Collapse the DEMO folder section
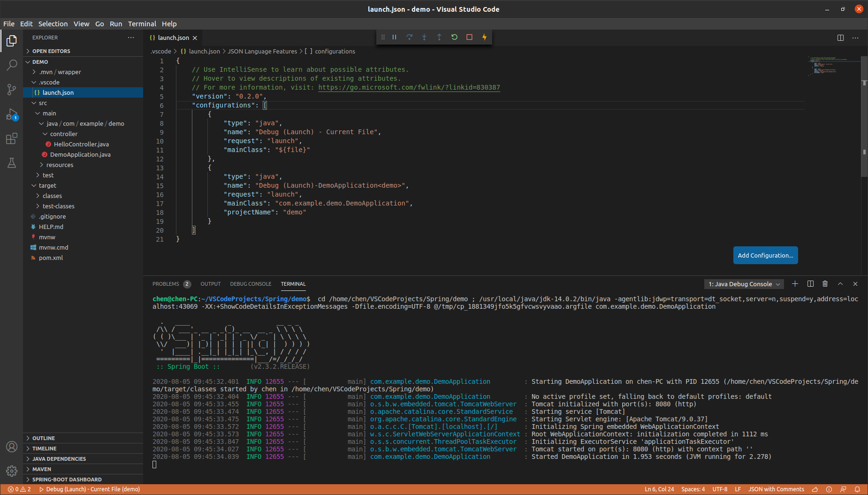Image resolution: width=868 pixels, height=495 pixels. pos(83,62)
